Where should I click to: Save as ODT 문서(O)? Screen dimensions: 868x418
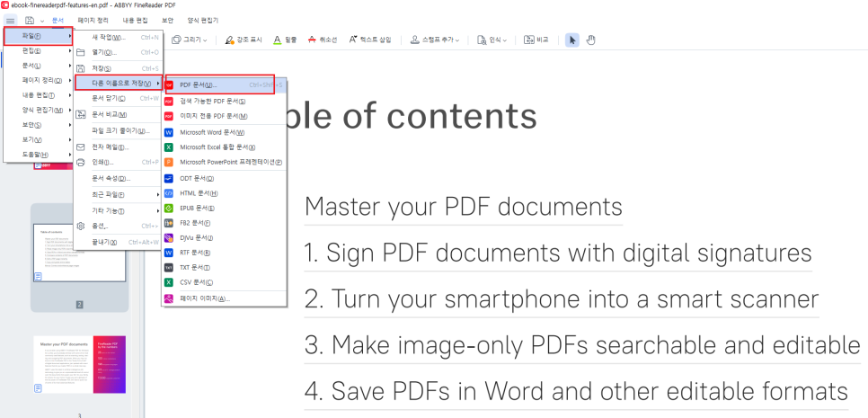tap(225, 179)
